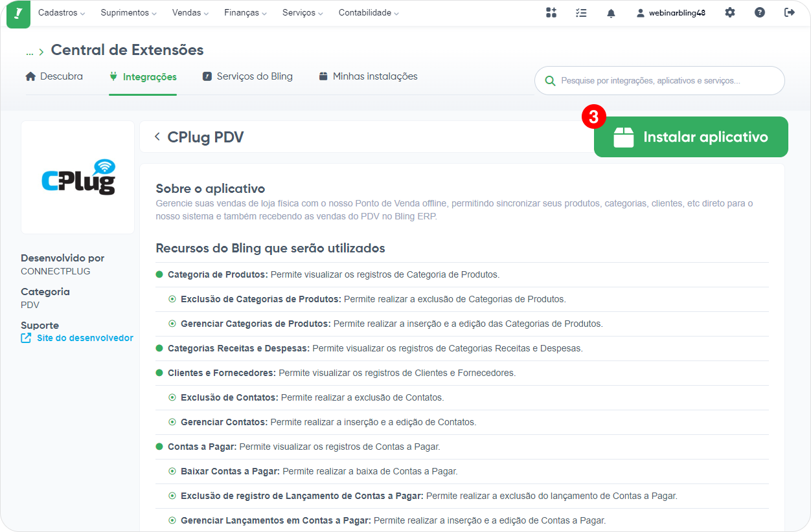
Task: Click the Contas a Pagar resource row
Action: (462, 447)
